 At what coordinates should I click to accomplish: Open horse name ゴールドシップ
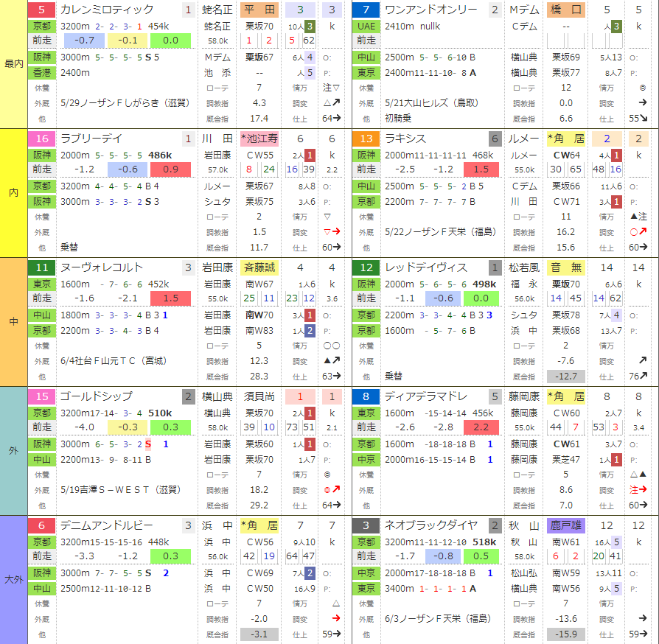pyautogui.click(x=97, y=396)
